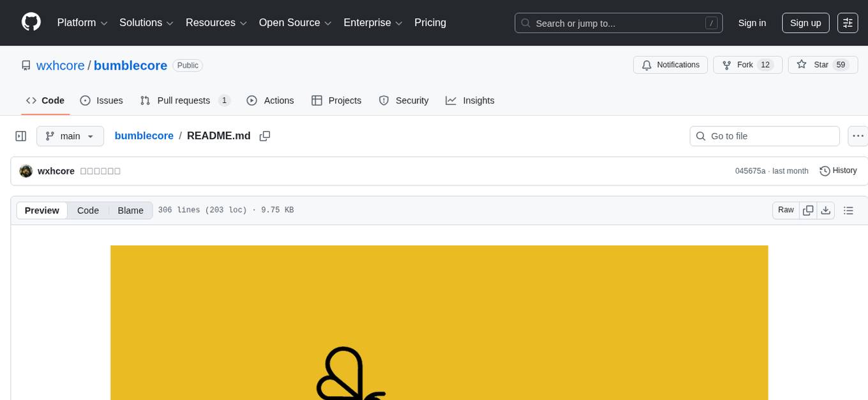View file history via the clock icon

click(x=825, y=171)
